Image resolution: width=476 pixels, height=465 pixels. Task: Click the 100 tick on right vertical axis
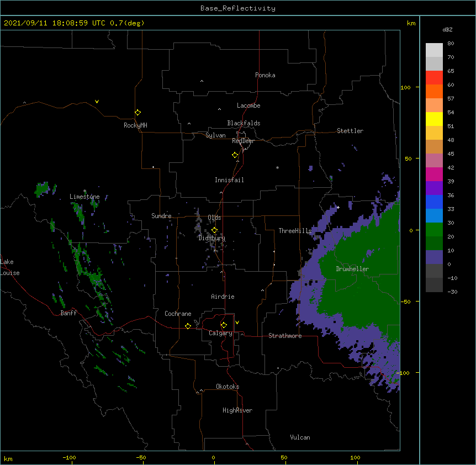coord(405,87)
